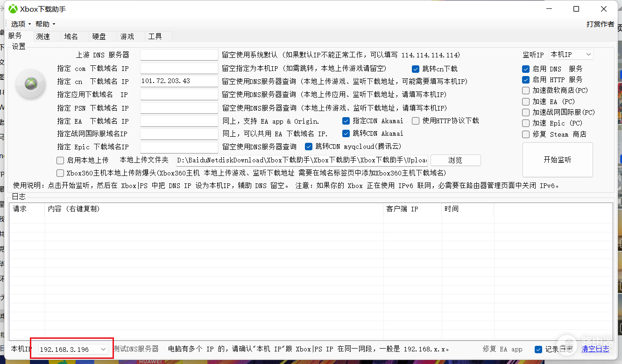622x364 pixels.
Task: Click the 指定 EA 下载域名 IP field
Action: point(179,121)
